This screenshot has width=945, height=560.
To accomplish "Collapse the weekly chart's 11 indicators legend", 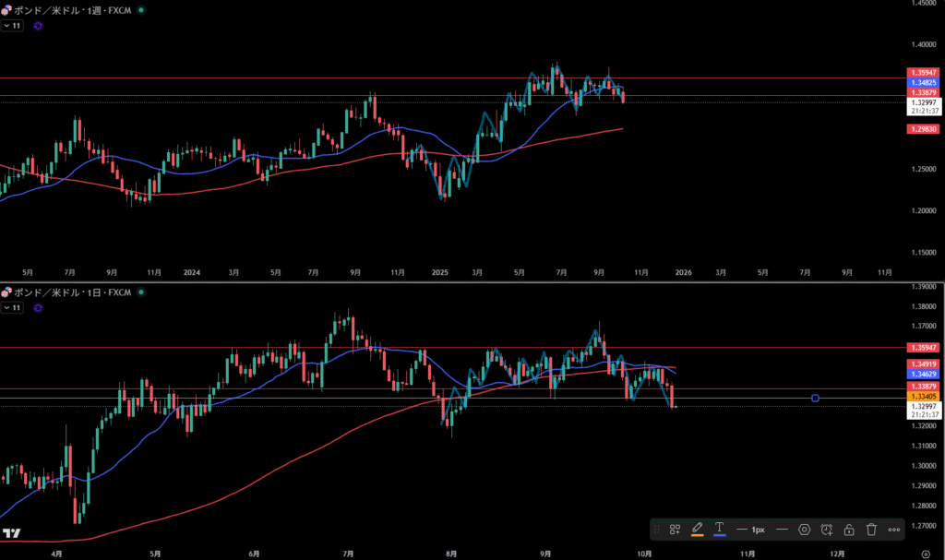I will (13, 26).
